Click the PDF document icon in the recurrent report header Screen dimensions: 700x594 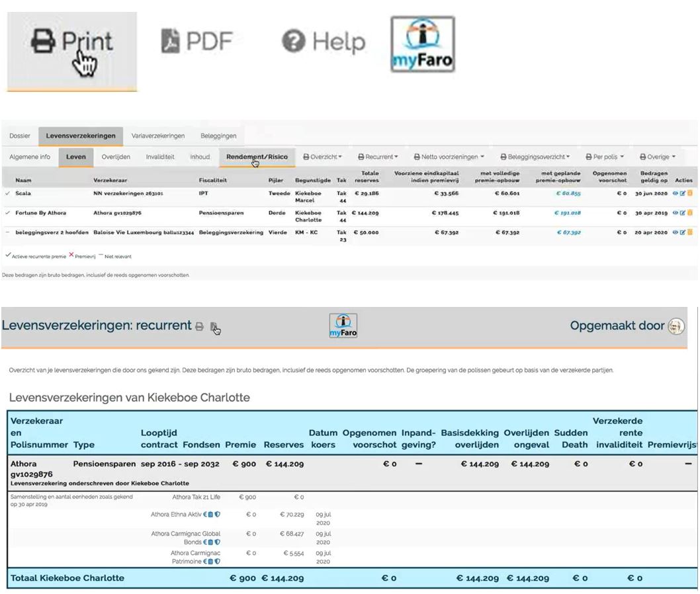[x=214, y=327]
